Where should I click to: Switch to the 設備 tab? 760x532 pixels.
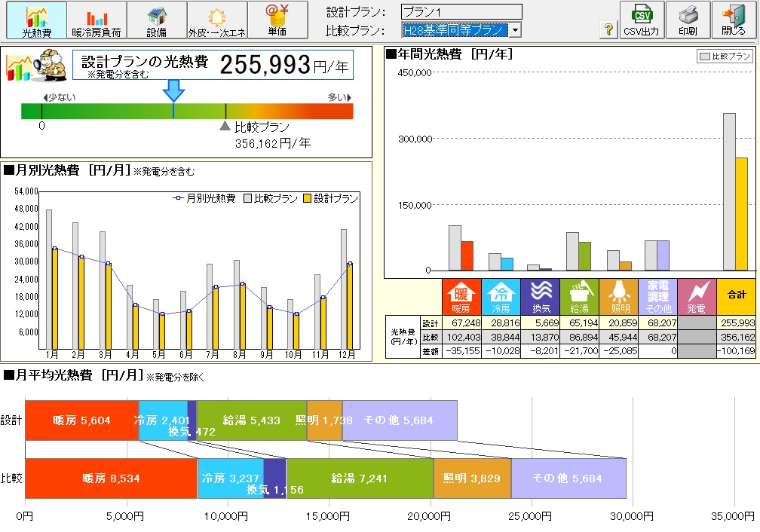(157, 20)
